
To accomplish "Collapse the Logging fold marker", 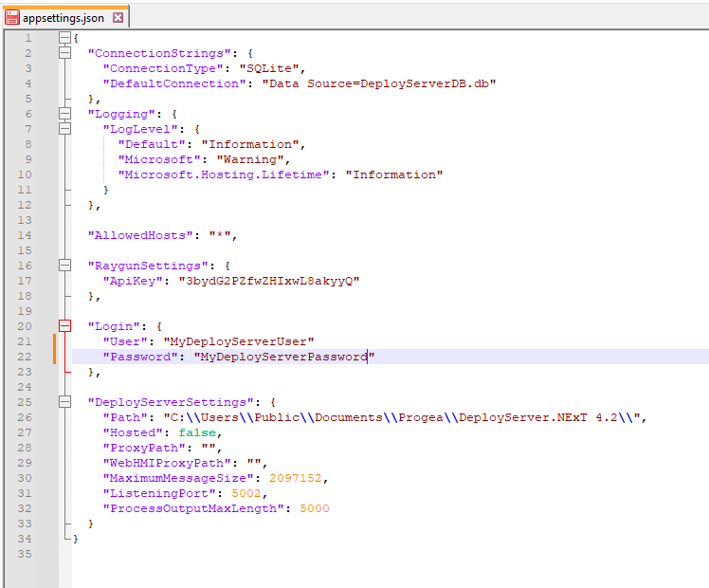I will tap(65, 114).
